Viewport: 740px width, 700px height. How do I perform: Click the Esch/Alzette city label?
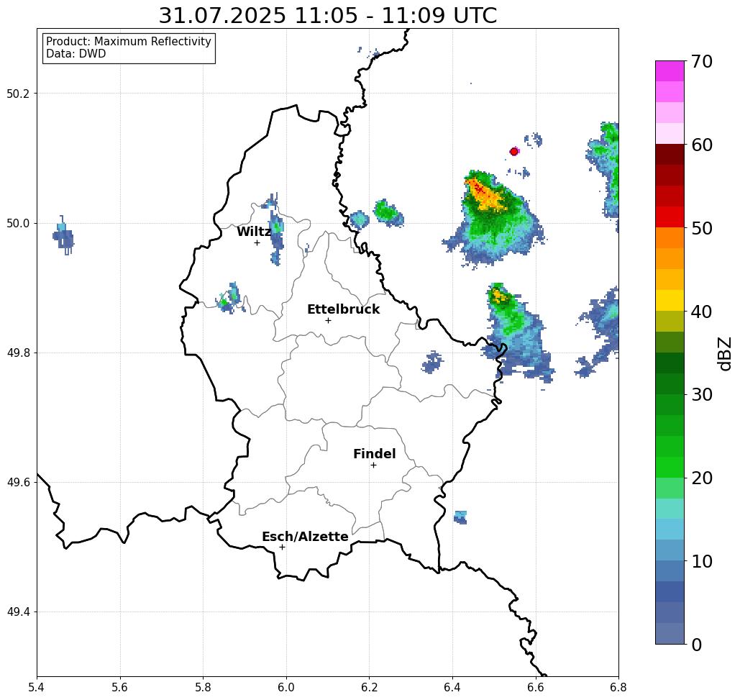(305, 537)
